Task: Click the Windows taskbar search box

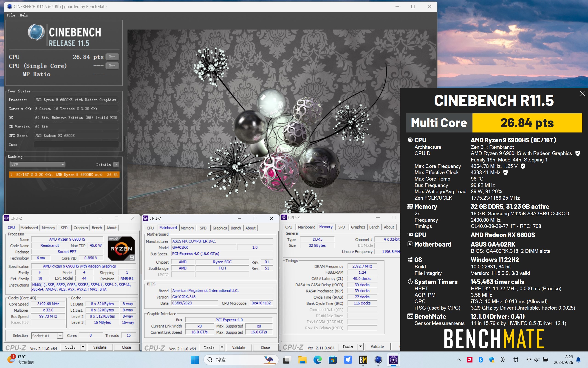Action: 241,360
